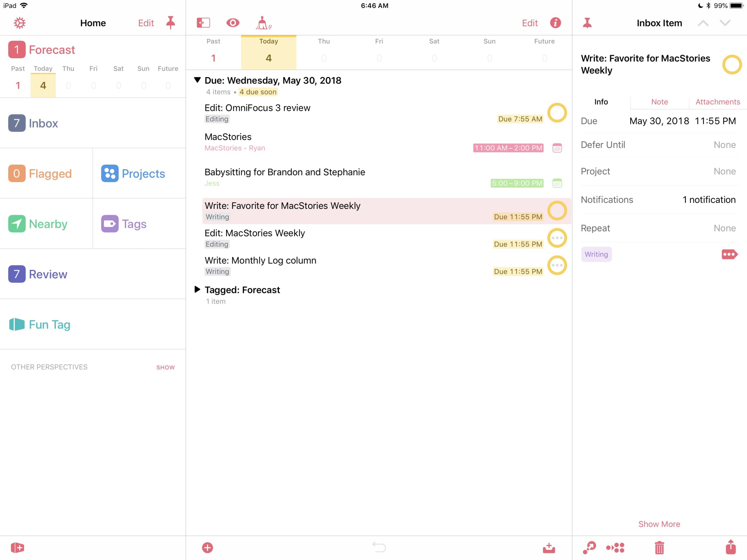Share the item using share icon

tap(730, 547)
